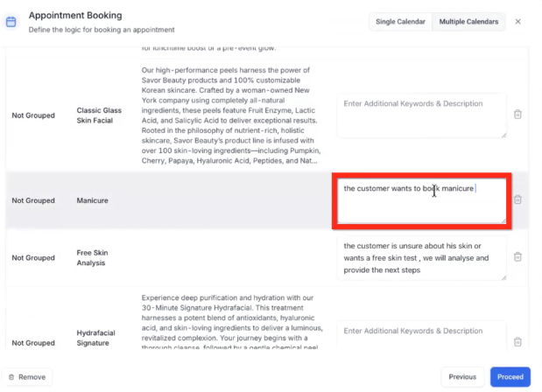Click resize handle of Free Skin Analysis box
The height and width of the screenshot is (392, 542).
[x=503, y=277]
